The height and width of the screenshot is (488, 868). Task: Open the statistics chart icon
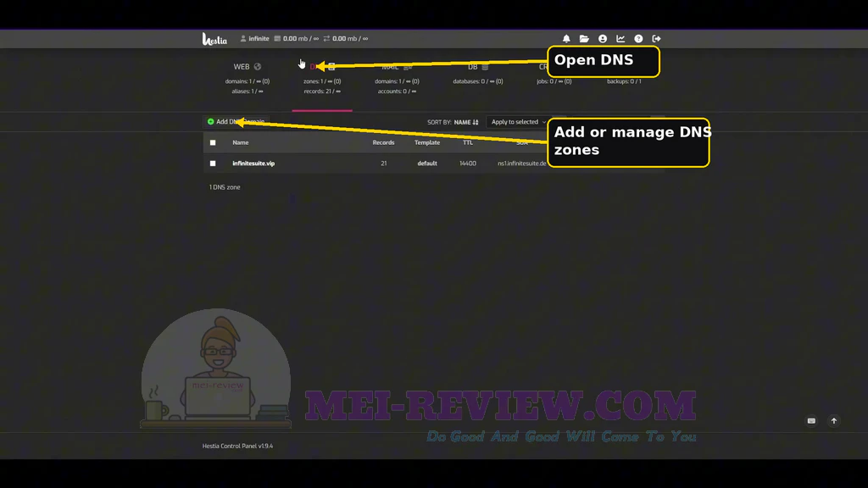(620, 39)
